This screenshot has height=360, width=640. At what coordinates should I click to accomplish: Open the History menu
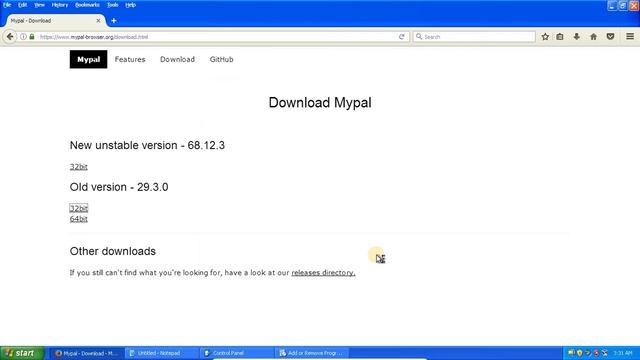(x=60, y=5)
